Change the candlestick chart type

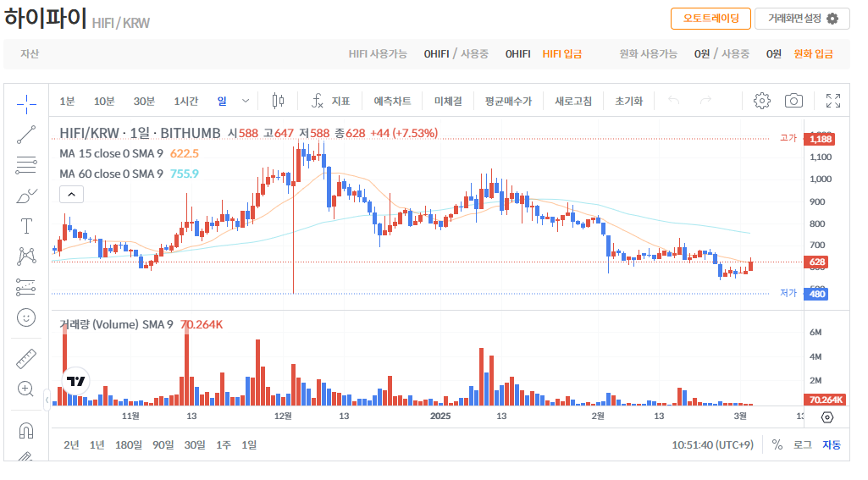pos(278,101)
